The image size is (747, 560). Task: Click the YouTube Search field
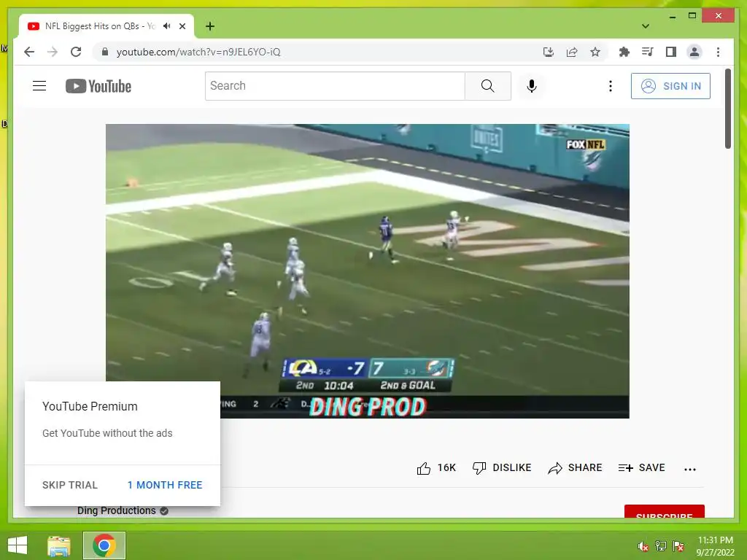(x=335, y=86)
